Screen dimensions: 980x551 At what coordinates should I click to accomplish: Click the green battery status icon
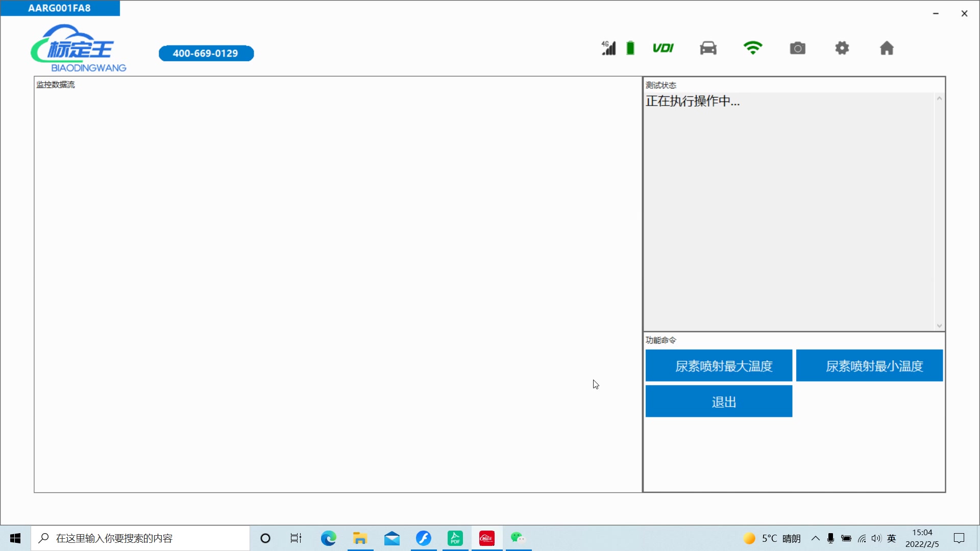(x=630, y=48)
